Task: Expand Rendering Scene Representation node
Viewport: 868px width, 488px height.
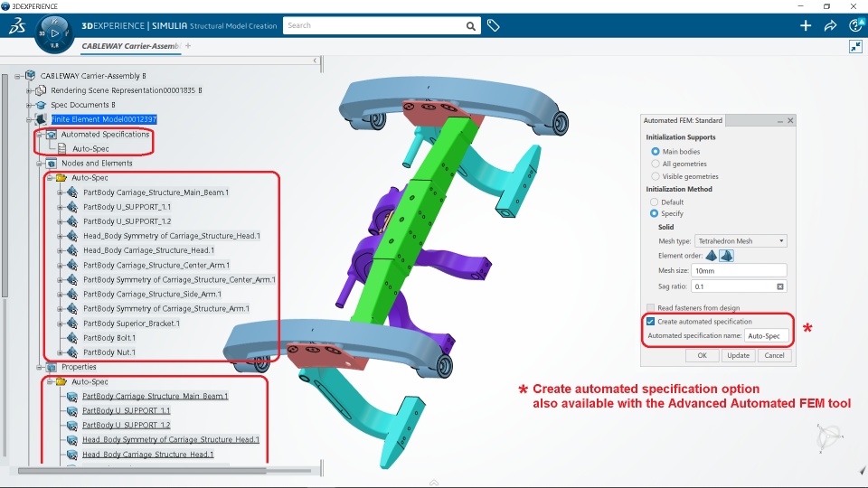Action: coord(29,90)
